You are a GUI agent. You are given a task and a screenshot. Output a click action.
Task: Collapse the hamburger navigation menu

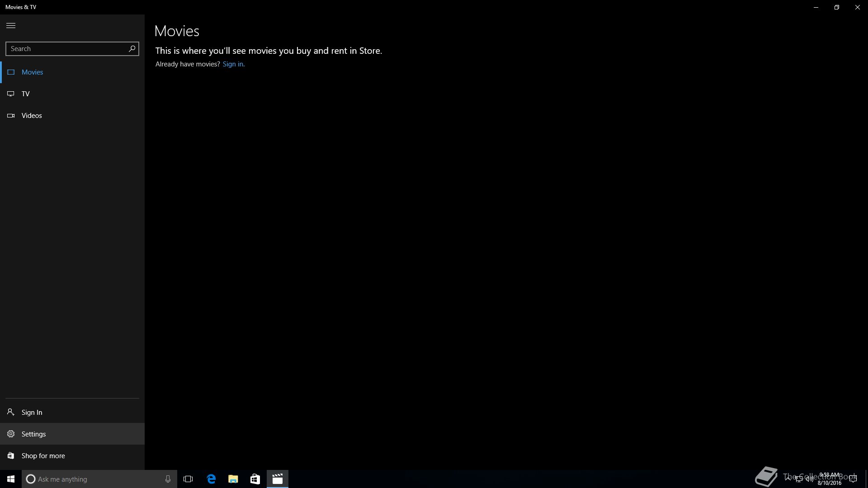click(11, 25)
